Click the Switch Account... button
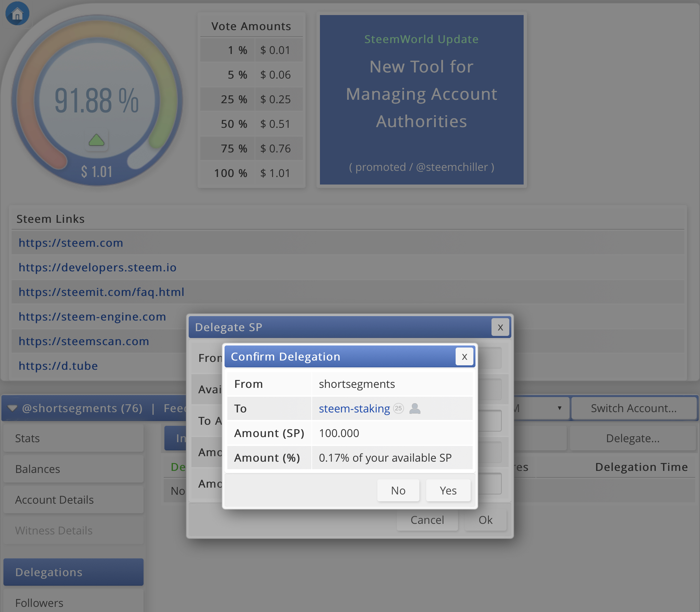Viewport: 700px width, 612px height. [633, 408]
